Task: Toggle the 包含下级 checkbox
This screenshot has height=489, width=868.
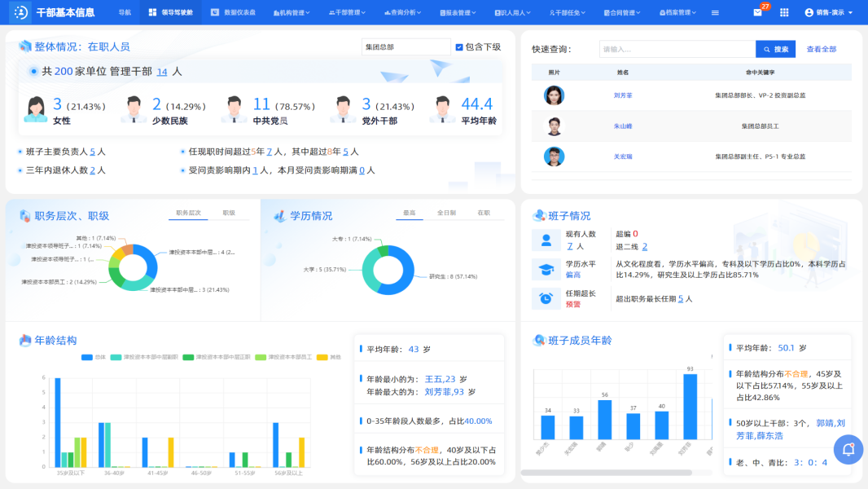Action: click(x=459, y=47)
